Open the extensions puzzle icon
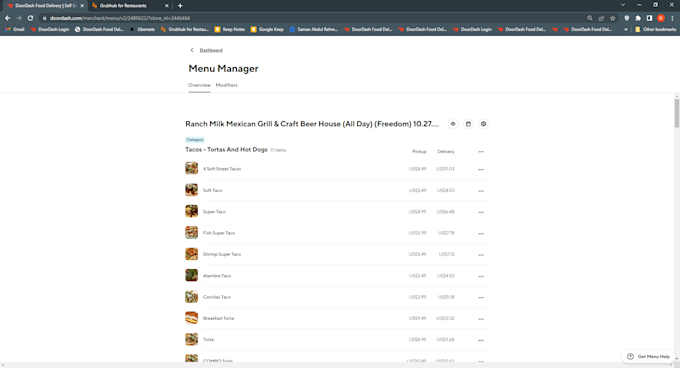 (638, 18)
